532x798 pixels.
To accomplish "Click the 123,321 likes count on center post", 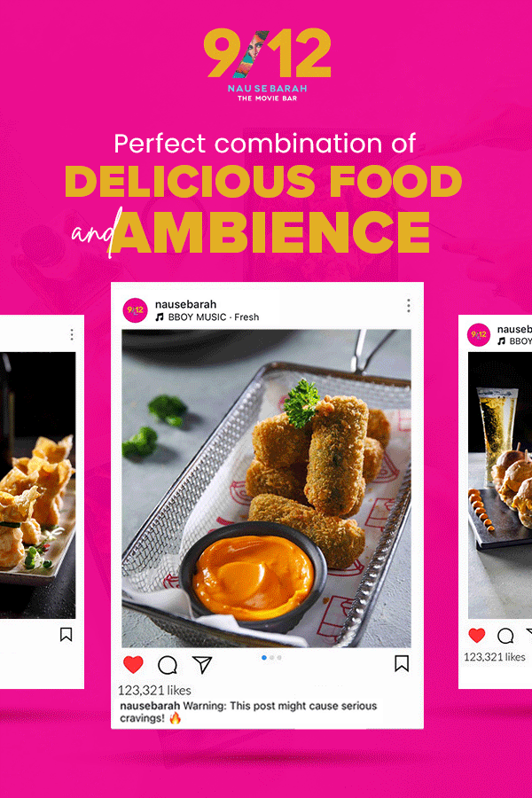I will [x=155, y=690].
